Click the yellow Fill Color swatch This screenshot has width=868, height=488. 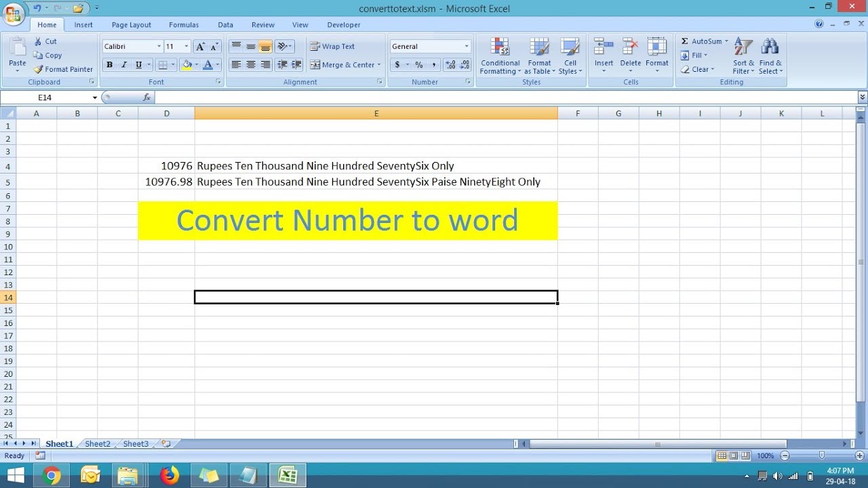186,65
